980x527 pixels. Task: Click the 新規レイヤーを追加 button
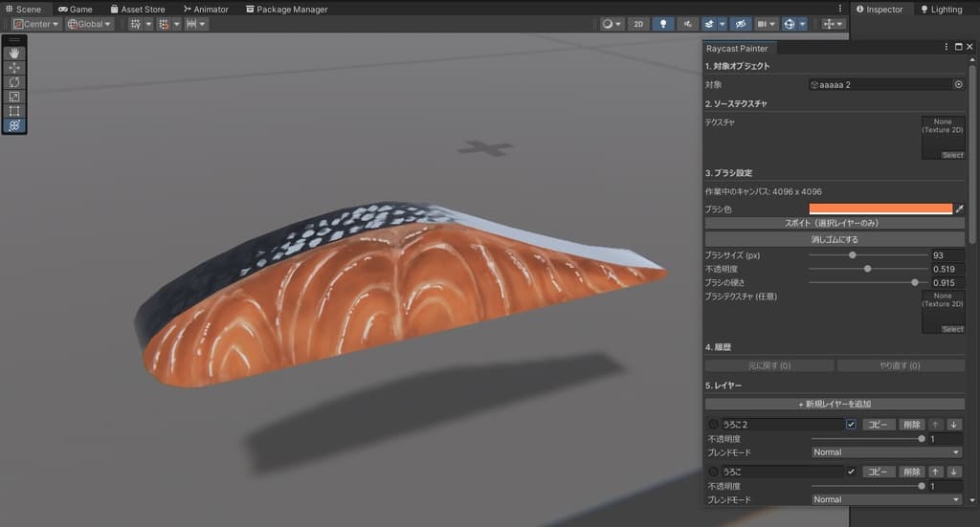[835, 404]
